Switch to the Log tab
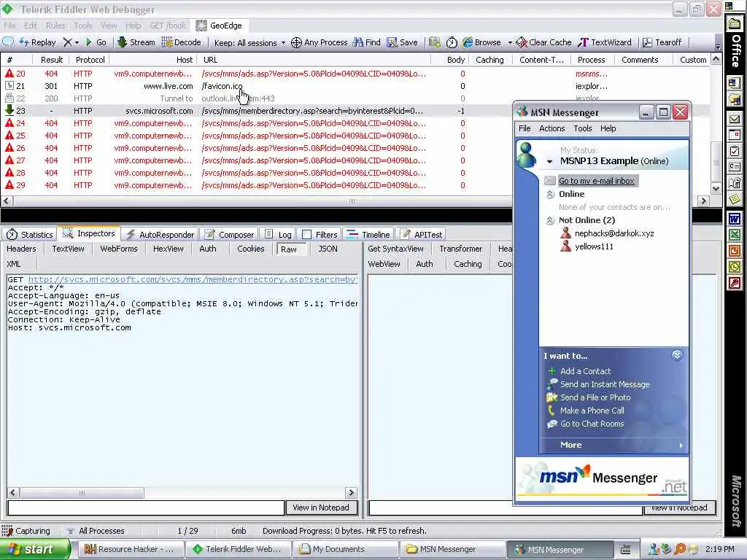Image resolution: width=747 pixels, height=560 pixels. point(278,234)
